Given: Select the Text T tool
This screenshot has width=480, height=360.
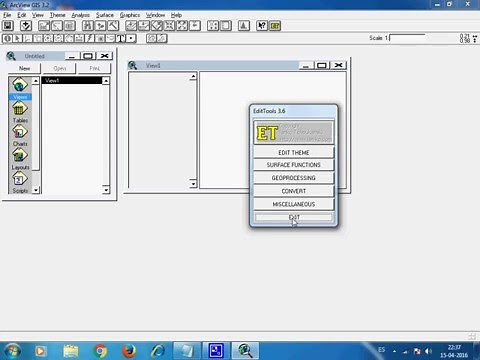Looking at the screenshot, I should pos(121,38).
